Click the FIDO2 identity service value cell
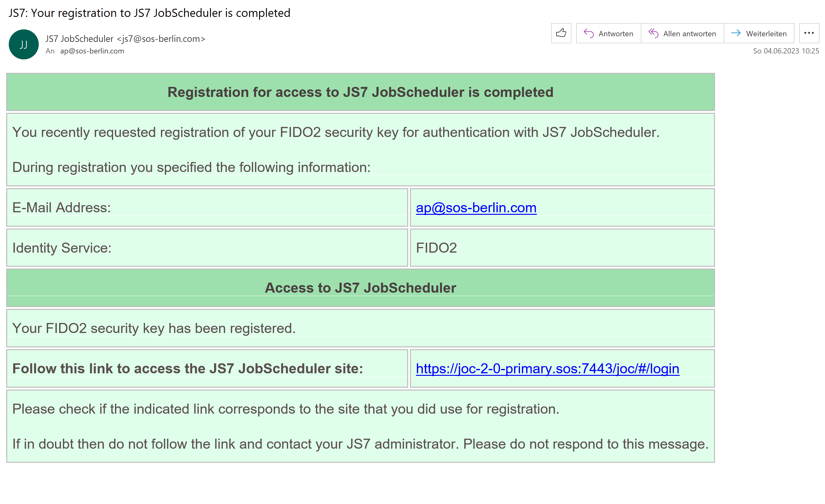The height and width of the screenshot is (504, 825). [x=562, y=248]
